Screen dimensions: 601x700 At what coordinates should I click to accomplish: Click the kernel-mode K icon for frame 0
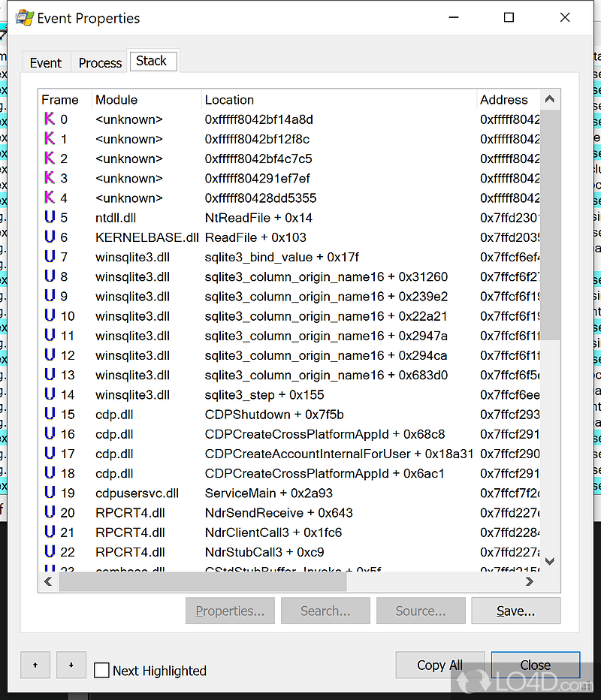coord(50,119)
